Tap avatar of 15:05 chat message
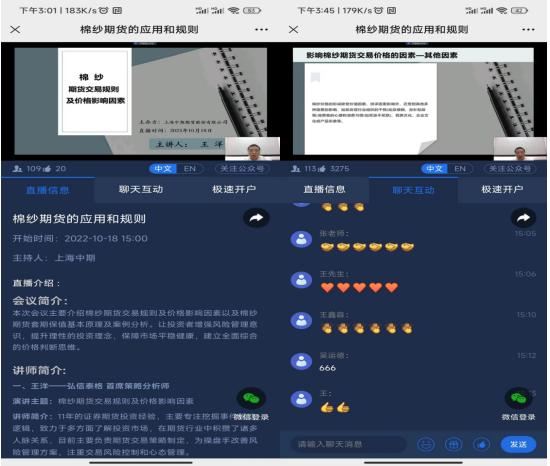The width and height of the screenshot is (550, 466). pos(301,239)
